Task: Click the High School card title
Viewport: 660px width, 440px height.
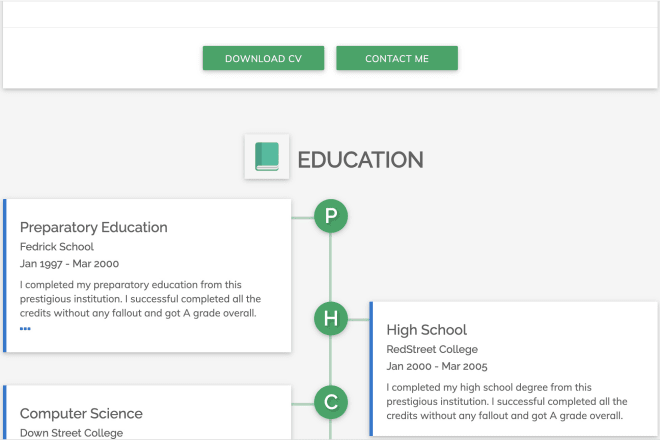Action: coord(426,330)
